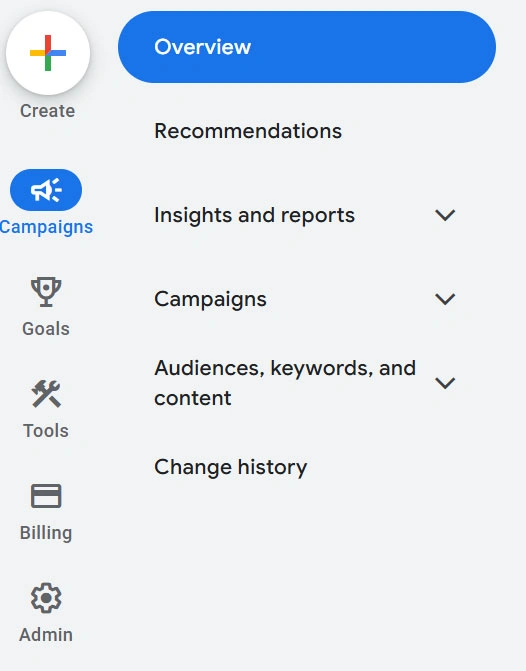This screenshot has height=671, width=526.
Task: Click the Admin text label
Action: [x=46, y=635]
